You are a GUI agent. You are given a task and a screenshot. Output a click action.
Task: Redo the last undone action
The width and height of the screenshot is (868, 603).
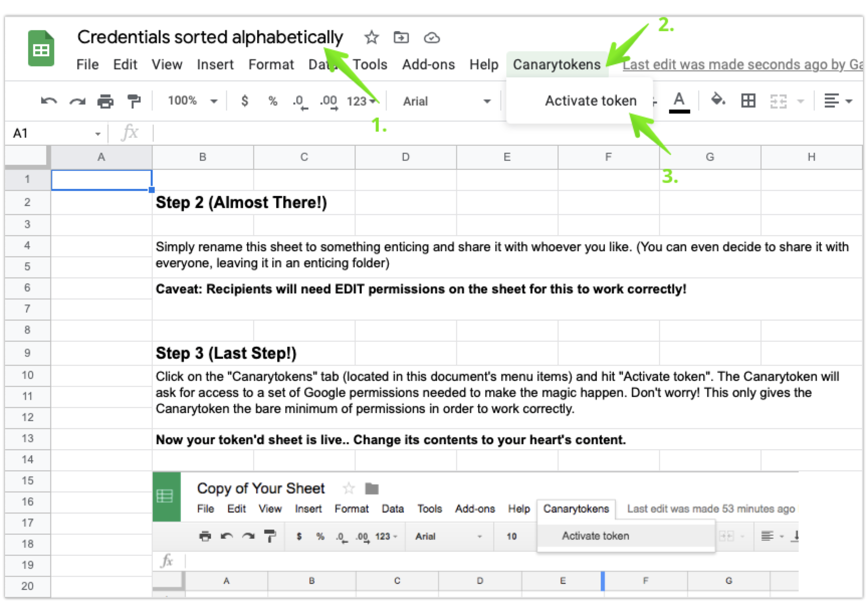[x=77, y=101]
